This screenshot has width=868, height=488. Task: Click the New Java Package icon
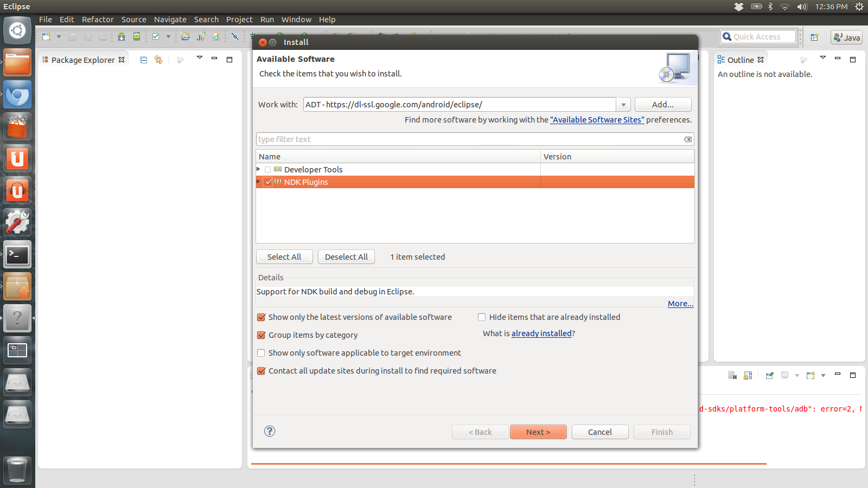186,37
